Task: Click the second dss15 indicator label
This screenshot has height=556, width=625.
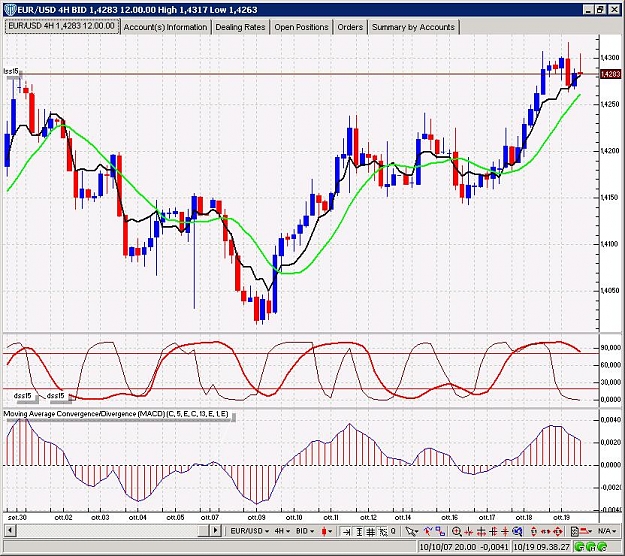Action: coord(55,396)
